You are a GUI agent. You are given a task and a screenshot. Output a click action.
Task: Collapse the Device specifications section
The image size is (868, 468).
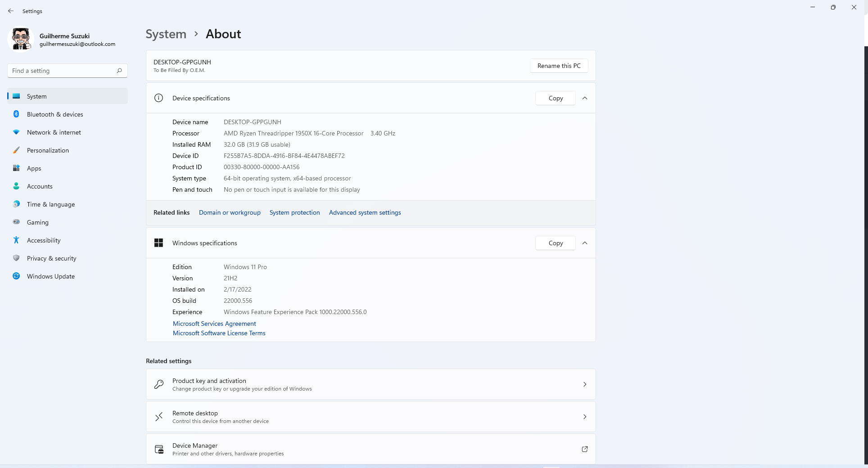[585, 98]
